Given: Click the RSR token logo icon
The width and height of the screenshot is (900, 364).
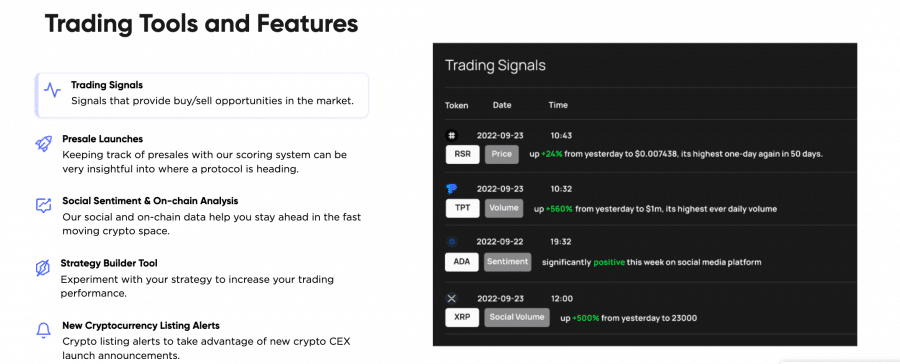Looking at the screenshot, I should tap(451, 135).
